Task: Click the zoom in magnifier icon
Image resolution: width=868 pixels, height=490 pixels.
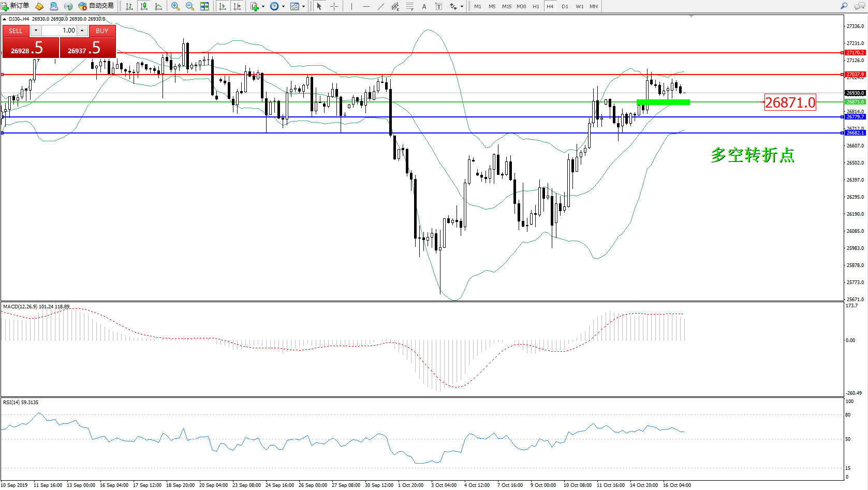Action: click(175, 6)
